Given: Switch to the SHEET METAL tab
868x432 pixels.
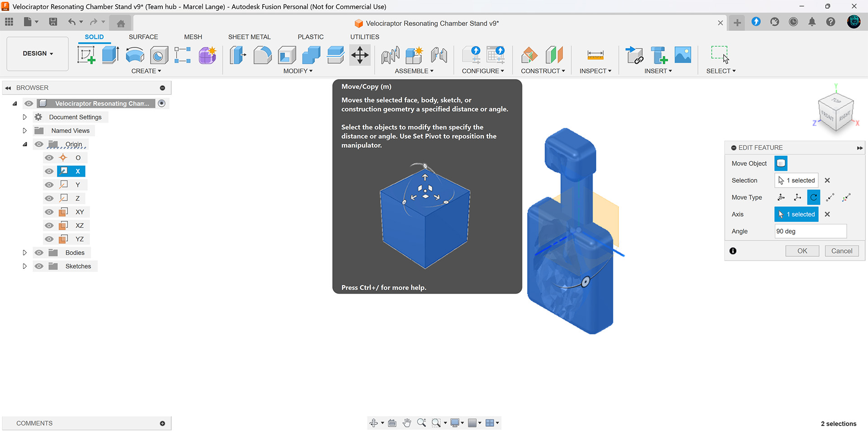Looking at the screenshot, I should pos(249,37).
